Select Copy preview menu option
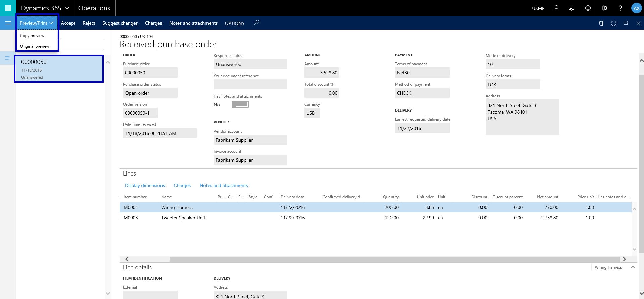Image resolution: width=644 pixels, height=299 pixels. pos(32,36)
